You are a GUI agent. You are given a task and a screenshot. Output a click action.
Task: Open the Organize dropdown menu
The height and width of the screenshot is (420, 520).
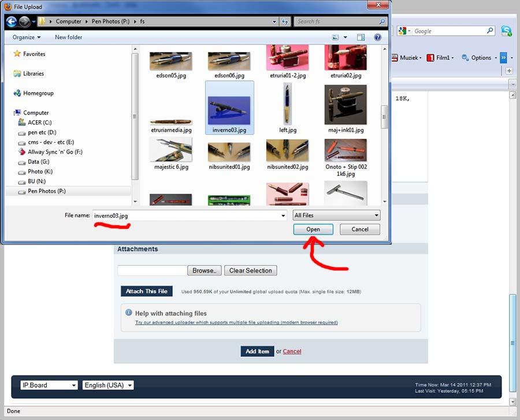tap(27, 38)
